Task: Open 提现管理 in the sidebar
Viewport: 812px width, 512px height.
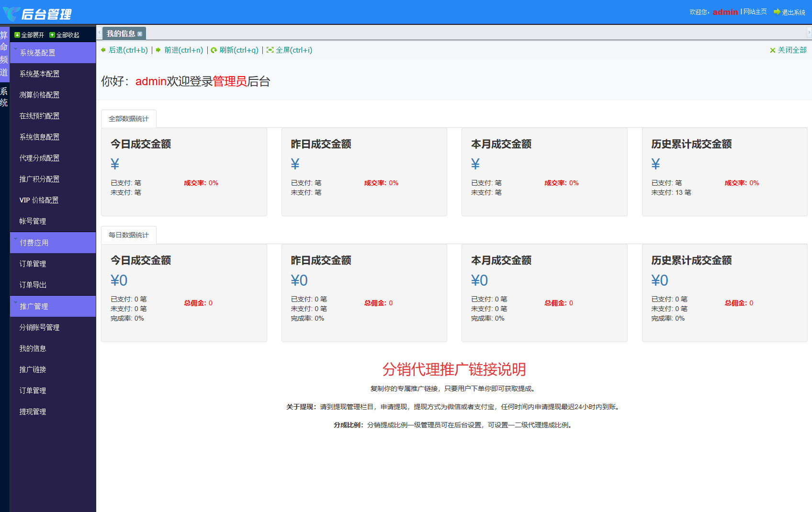Action: tap(32, 411)
